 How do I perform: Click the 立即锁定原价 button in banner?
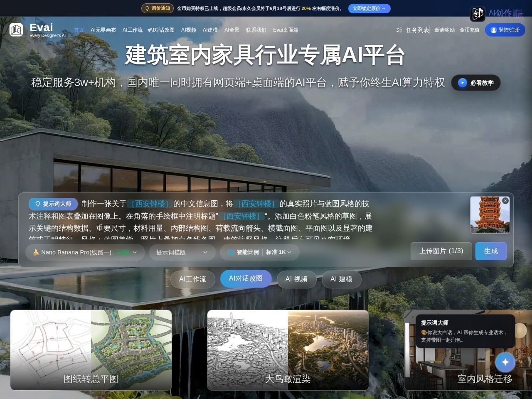point(369,8)
